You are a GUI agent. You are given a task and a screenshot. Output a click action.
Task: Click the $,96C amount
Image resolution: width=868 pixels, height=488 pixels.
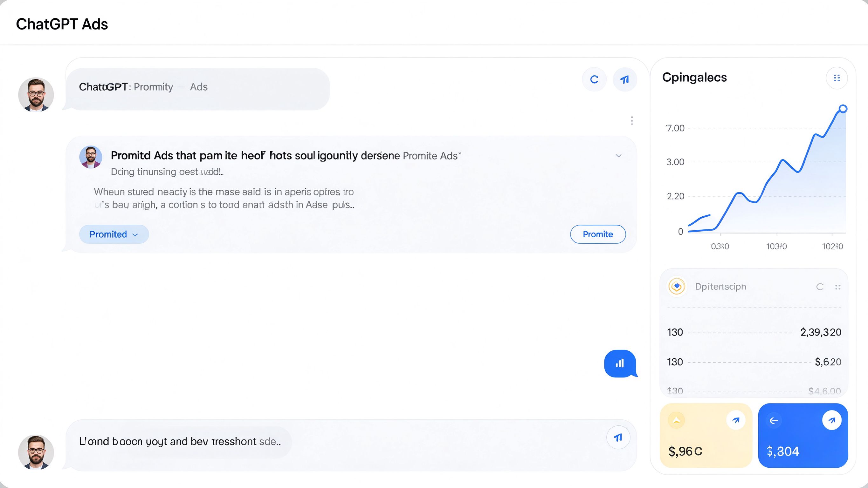tap(685, 451)
